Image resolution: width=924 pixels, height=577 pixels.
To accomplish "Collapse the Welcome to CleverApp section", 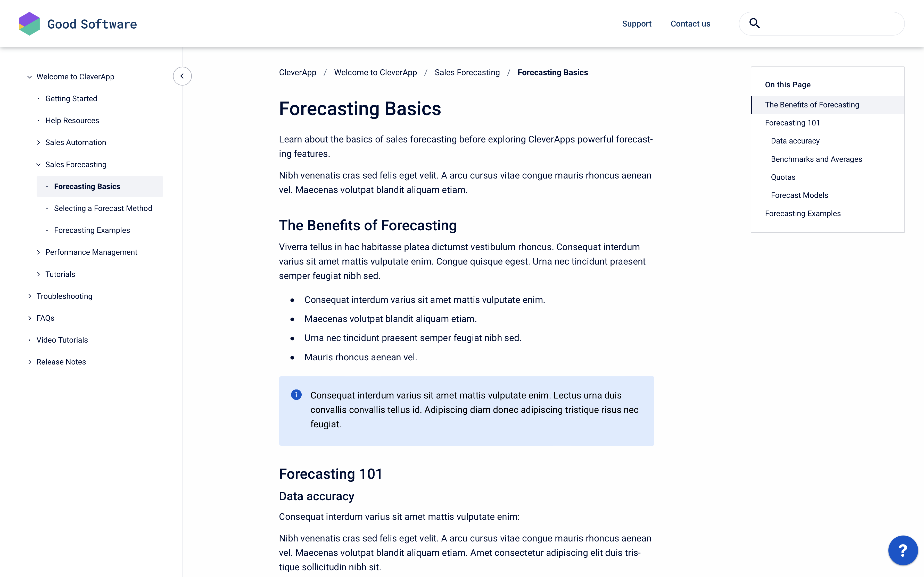I will pos(30,77).
